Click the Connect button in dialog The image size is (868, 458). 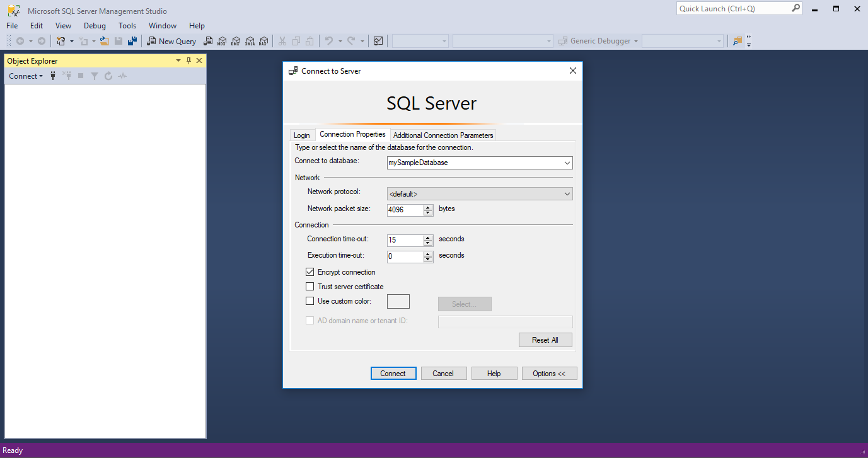(x=393, y=374)
